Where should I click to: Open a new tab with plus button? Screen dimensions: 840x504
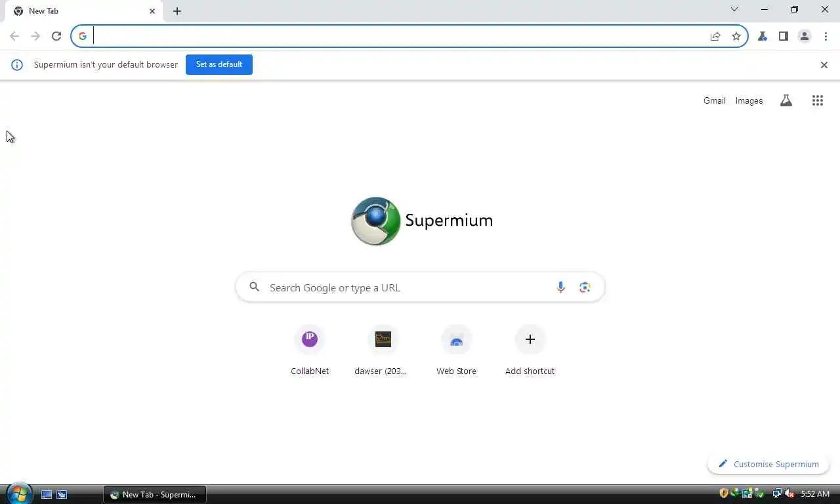coord(177,11)
